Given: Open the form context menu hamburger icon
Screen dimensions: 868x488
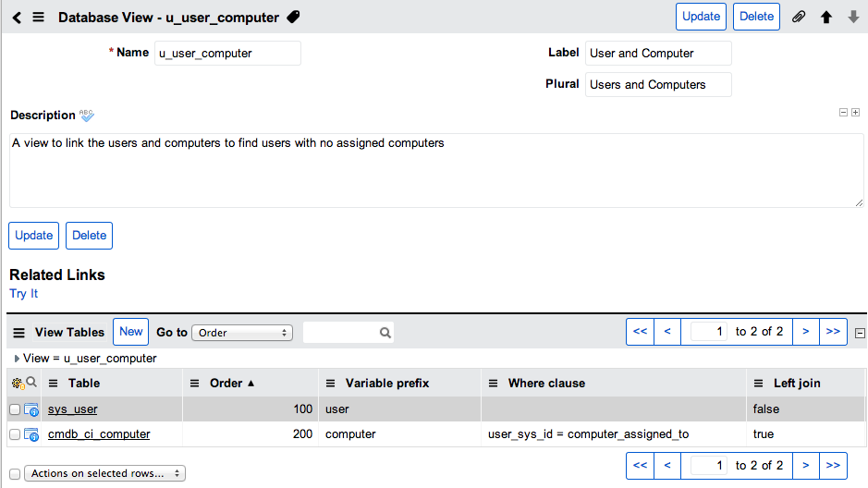Looking at the screenshot, I should coord(38,18).
